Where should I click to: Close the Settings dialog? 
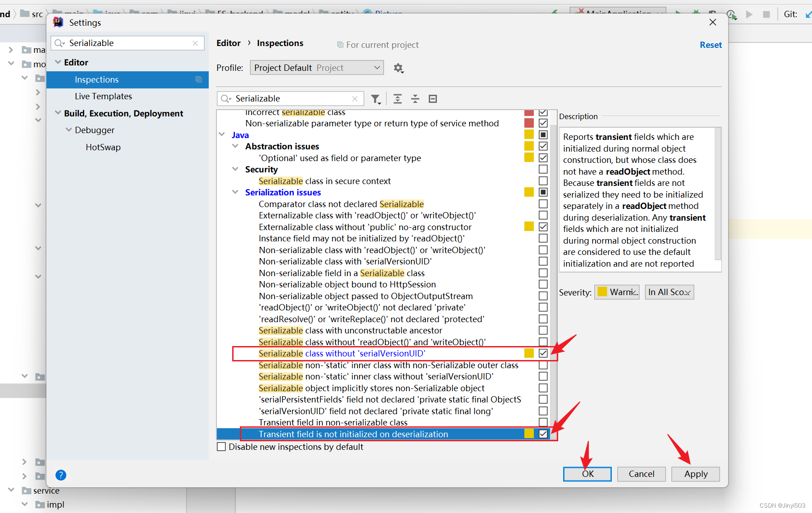713,22
